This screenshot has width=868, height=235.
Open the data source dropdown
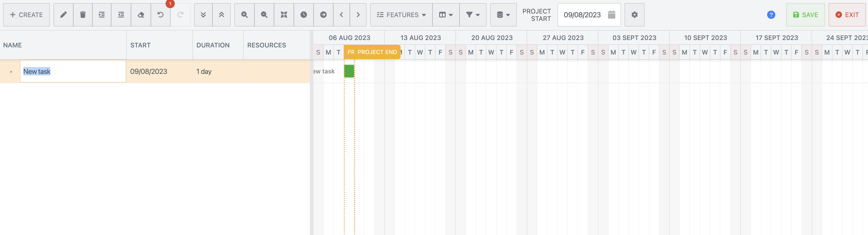point(503,15)
